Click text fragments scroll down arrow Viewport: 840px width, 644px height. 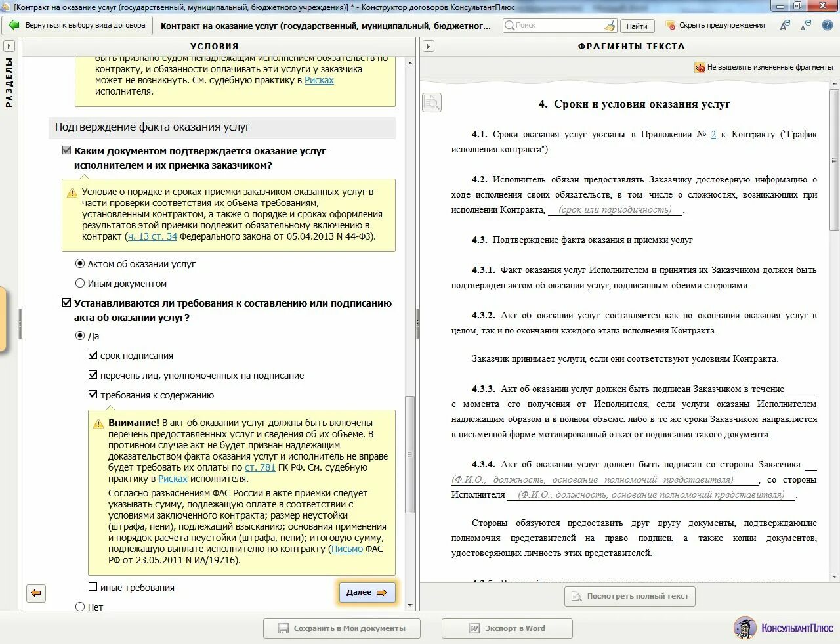point(834,576)
